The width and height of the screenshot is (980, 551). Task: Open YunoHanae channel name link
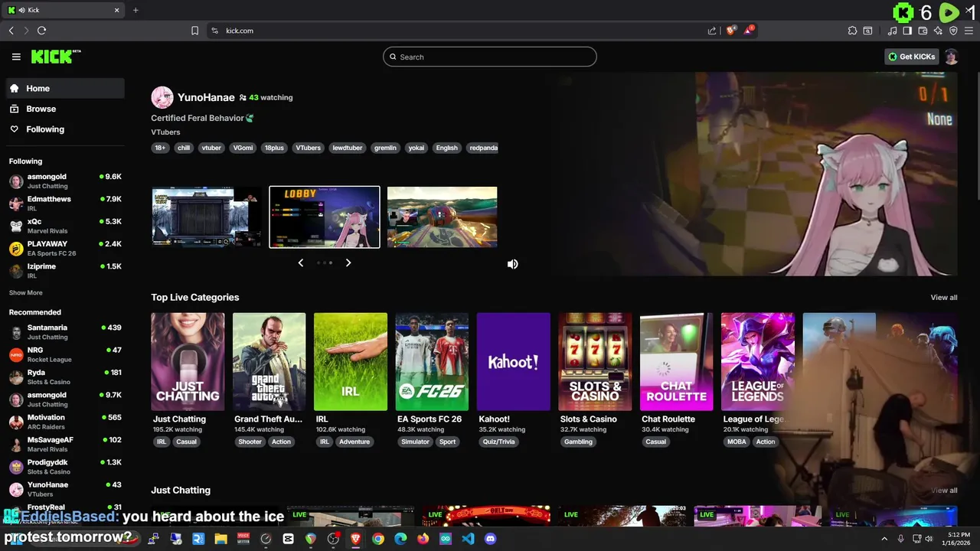(206, 97)
